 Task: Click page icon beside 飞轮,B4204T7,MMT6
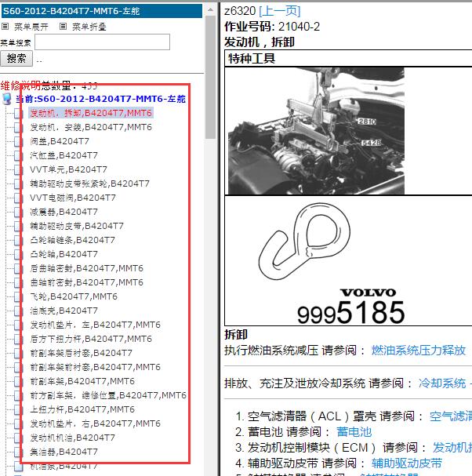[18, 296]
